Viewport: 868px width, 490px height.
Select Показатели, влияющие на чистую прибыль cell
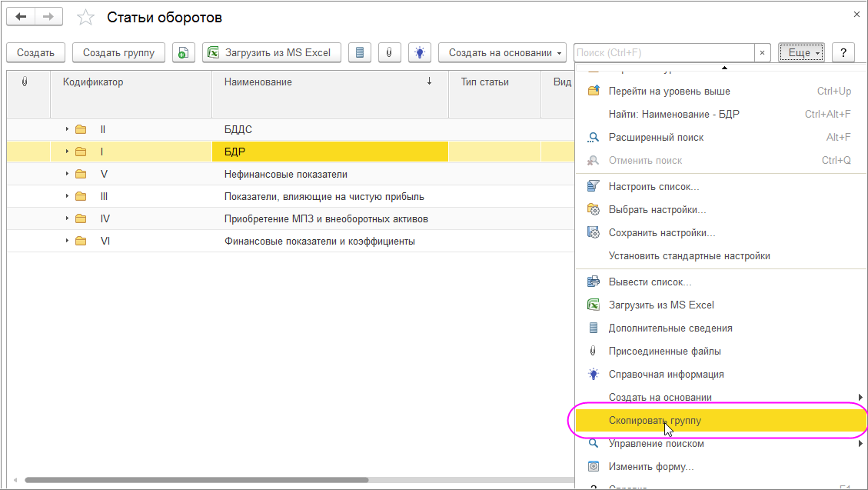[x=330, y=197]
